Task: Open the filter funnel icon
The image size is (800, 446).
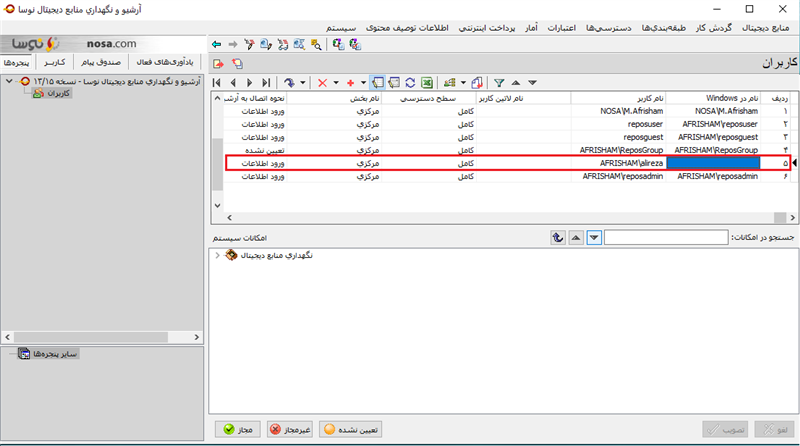Action: click(499, 83)
